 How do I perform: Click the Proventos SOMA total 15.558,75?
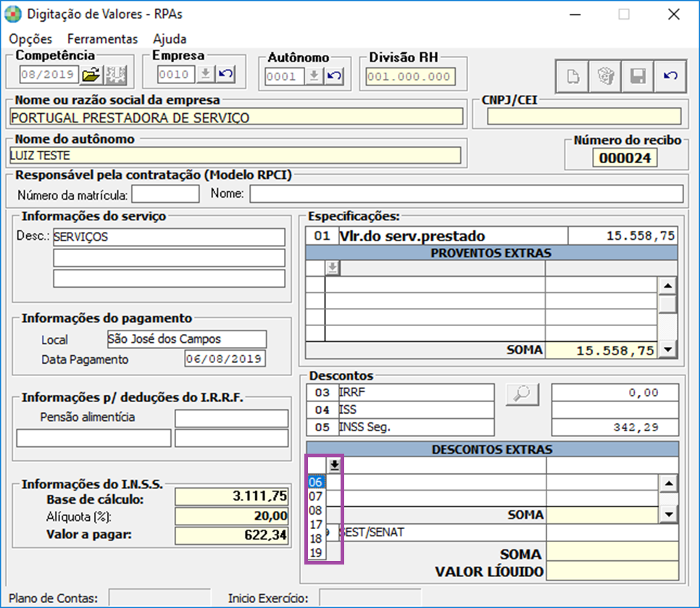(601, 351)
